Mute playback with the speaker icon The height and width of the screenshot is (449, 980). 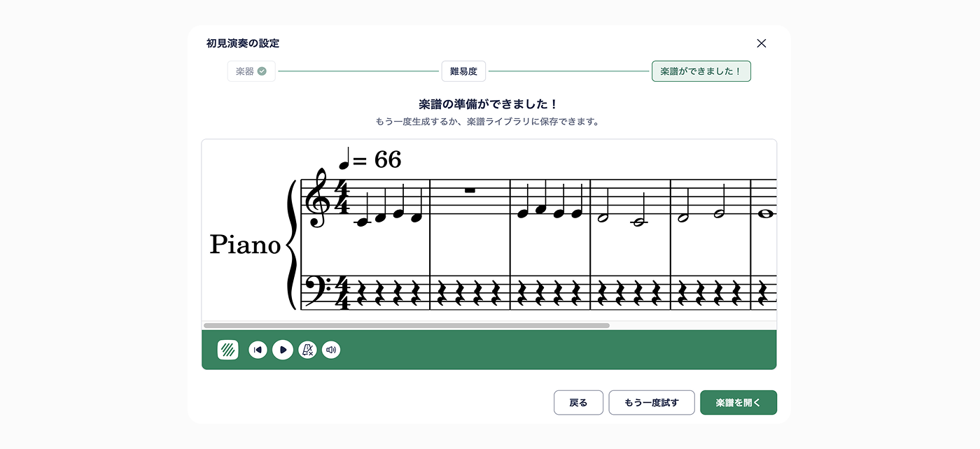[330, 350]
